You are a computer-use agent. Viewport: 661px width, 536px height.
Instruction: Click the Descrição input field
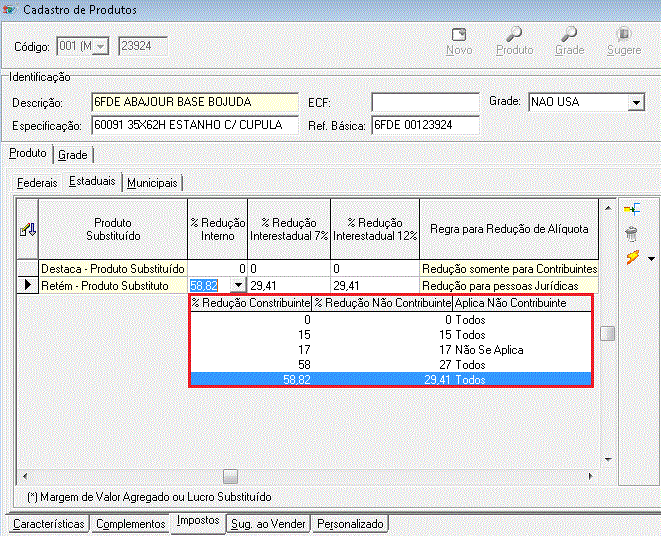pos(195,102)
